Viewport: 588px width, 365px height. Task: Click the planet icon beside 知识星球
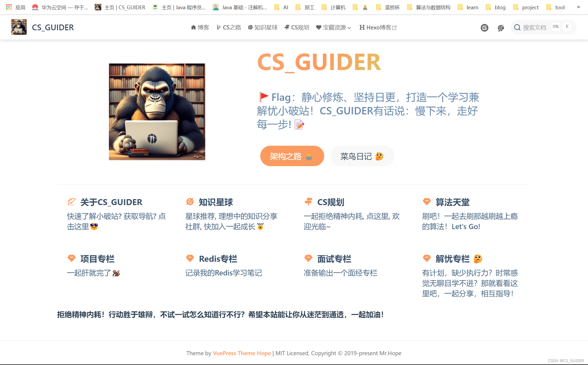(x=189, y=202)
